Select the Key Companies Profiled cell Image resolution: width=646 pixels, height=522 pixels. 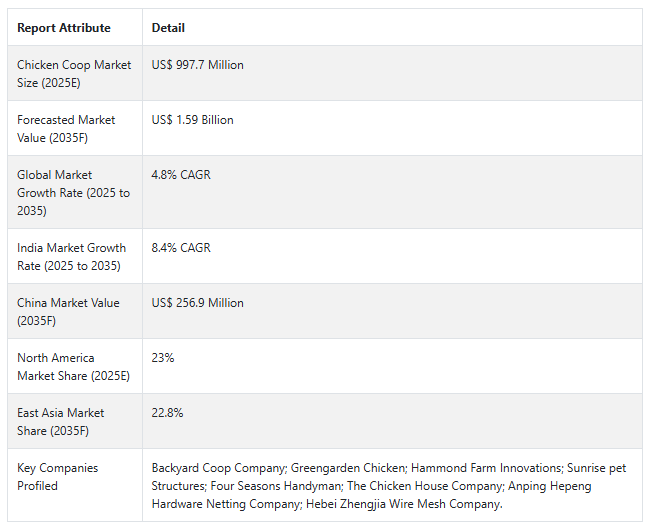click(x=75, y=485)
